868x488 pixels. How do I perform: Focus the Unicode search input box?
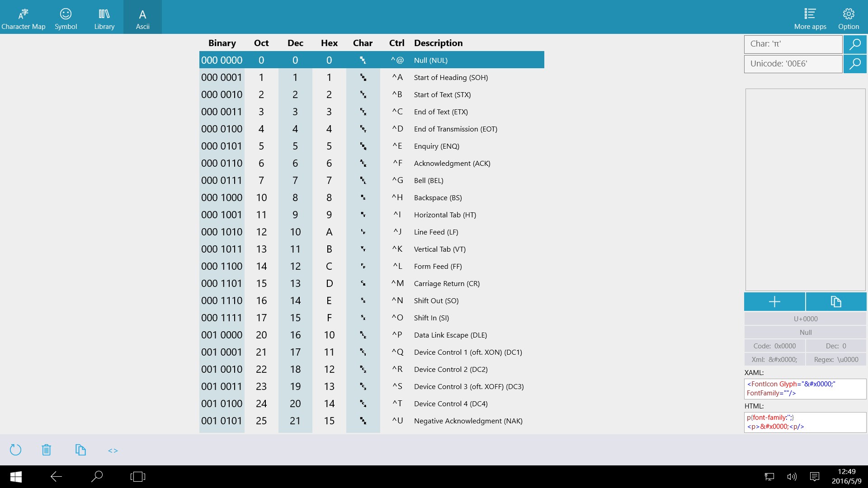coord(793,64)
